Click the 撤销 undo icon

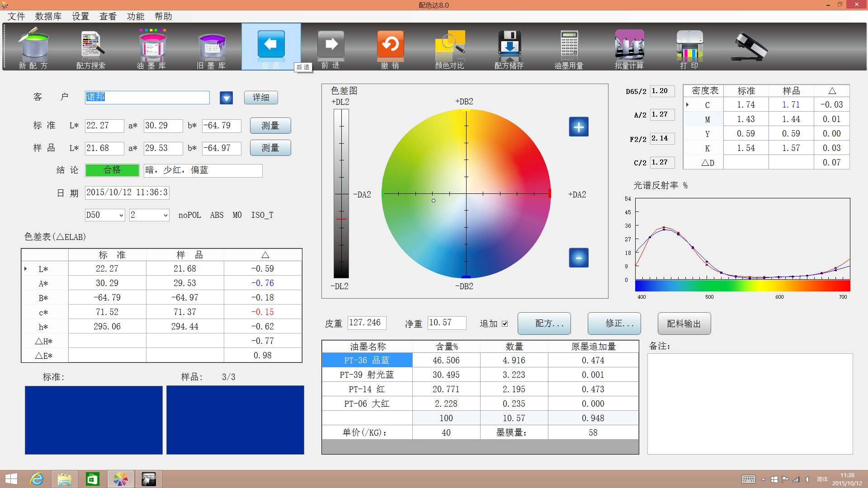(x=390, y=44)
